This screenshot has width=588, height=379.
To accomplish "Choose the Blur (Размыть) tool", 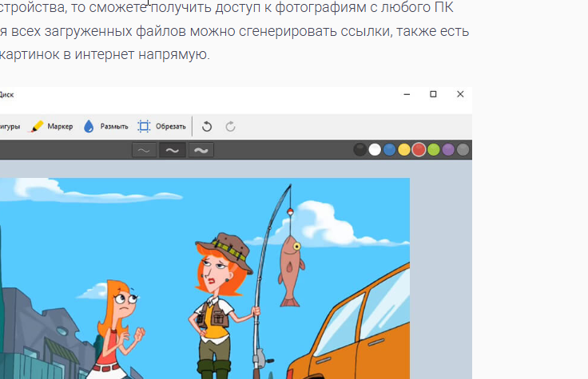I will (105, 127).
